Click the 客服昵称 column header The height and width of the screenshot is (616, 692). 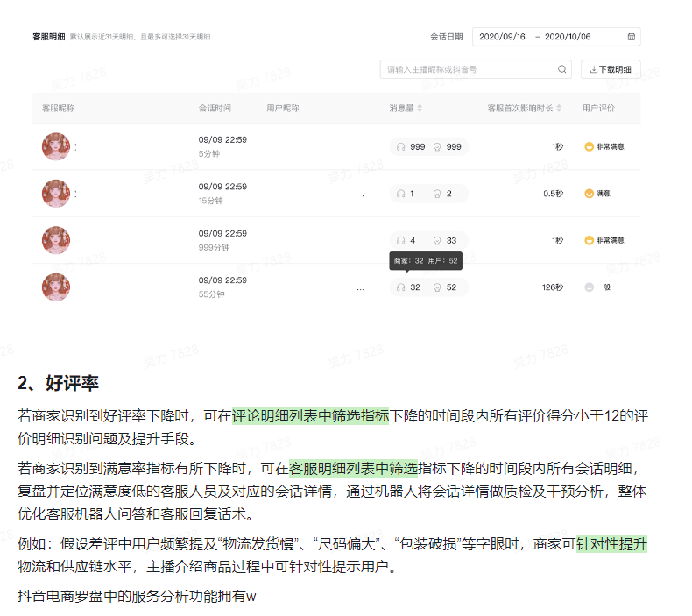(59, 109)
